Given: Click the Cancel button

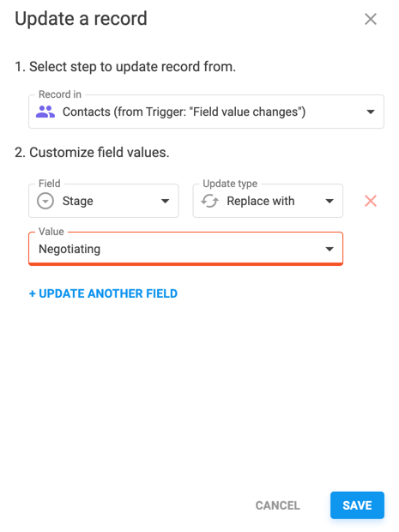Looking at the screenshot, I should (x=277, y=505).
